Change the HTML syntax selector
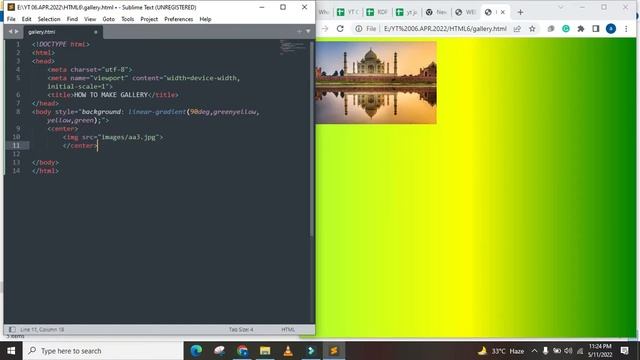 288,329
